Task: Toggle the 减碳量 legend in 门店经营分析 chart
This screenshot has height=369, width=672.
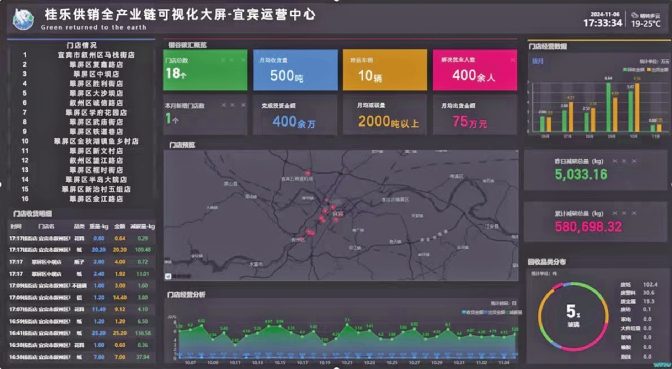Action: [x=513, y=312]
